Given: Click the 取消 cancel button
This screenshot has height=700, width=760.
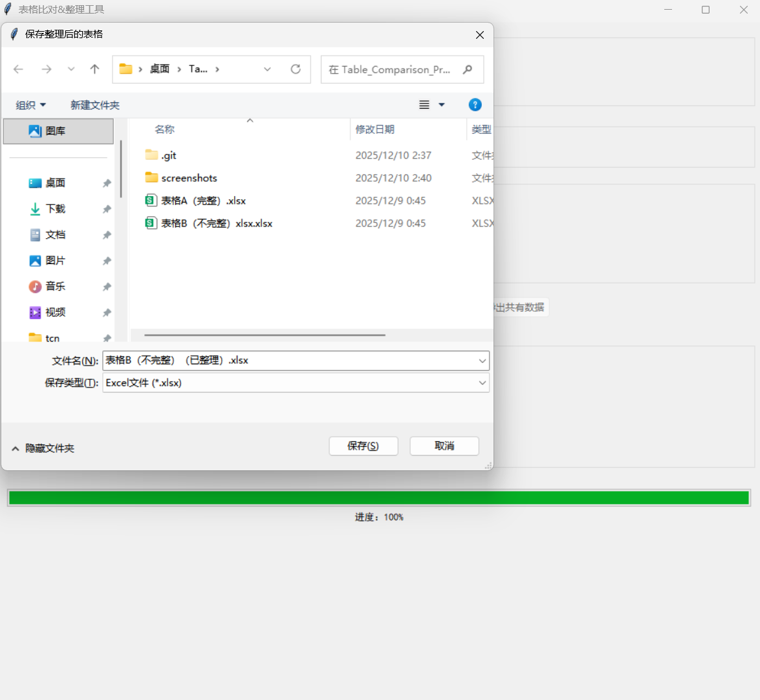Looking at the screenshot, I should 444,446.
